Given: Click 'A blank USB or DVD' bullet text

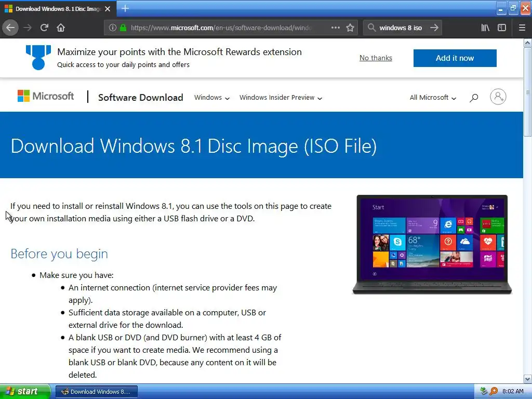Looking at the screenshot, I should click(175, 356).
